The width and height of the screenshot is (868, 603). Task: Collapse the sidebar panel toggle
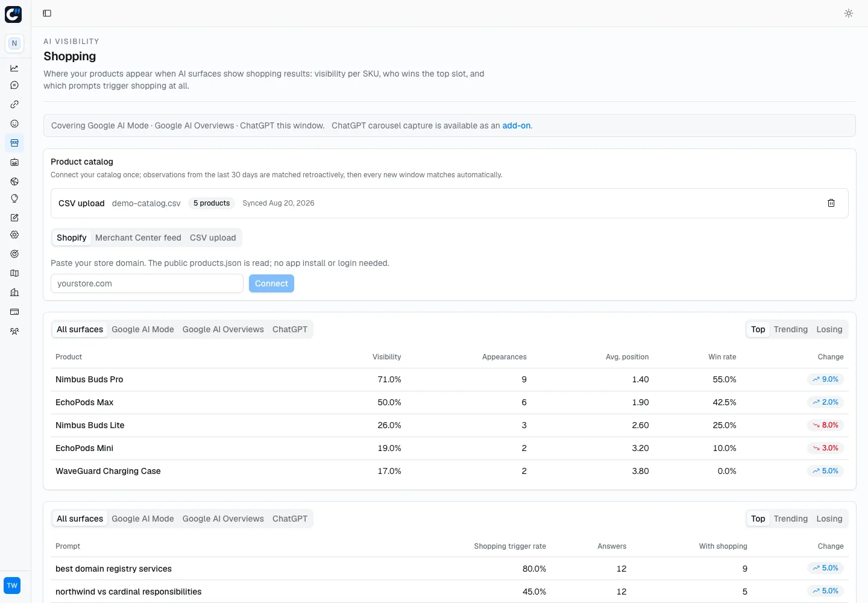(x=47, y=13)
